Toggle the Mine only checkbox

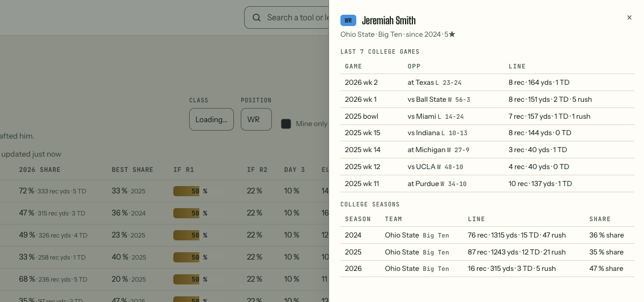[x=286, y=124]
